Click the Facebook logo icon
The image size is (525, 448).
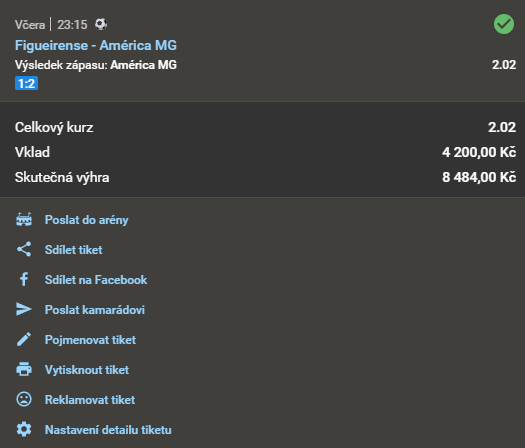[24, 279]
